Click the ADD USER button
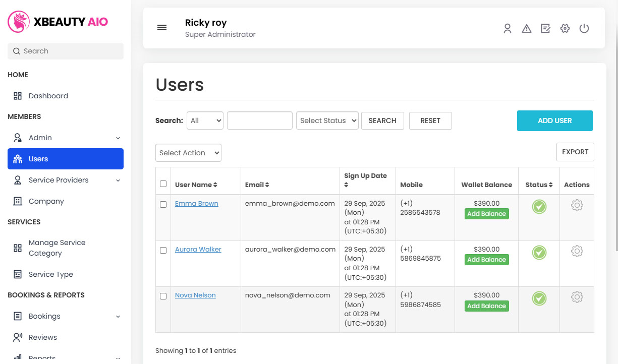This screenshot has width=618, height=364. pos(554,120)
